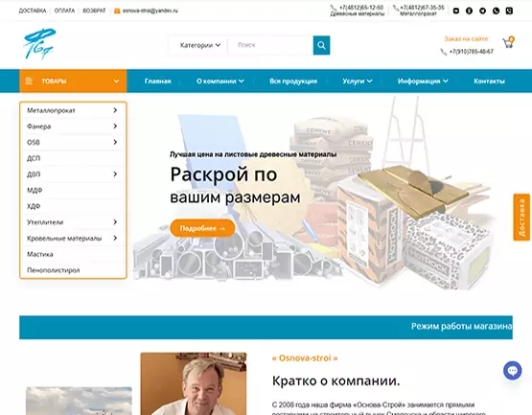Image resolution: width=532 pixels, height=415 pixels.
Task: Click phone number +7(4812)67-35-35
Action: pyautogui.click(x=422, y=8)
